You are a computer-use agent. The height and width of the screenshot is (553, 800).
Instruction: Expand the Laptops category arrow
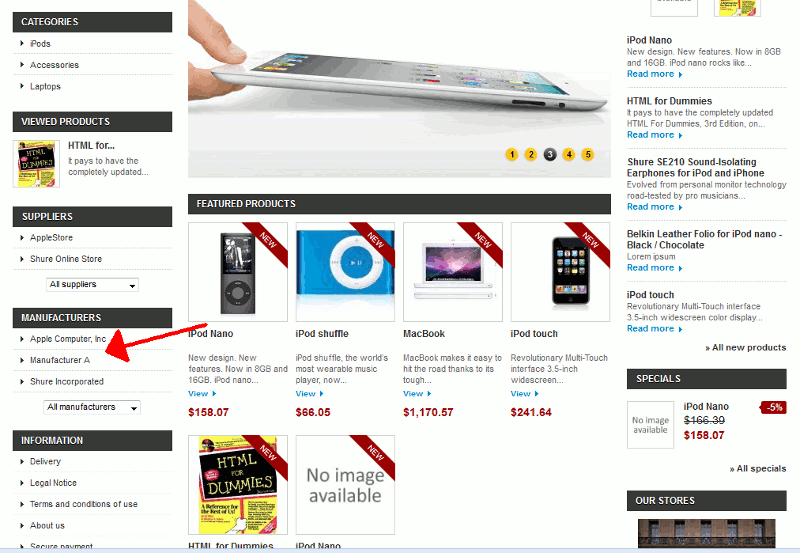[22, 86]
